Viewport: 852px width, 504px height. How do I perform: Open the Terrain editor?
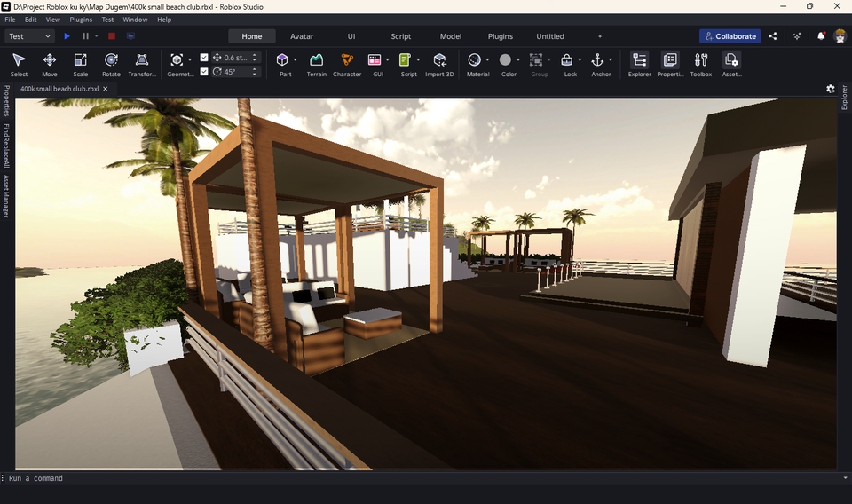pyautogui.click(x=316, y=64)
